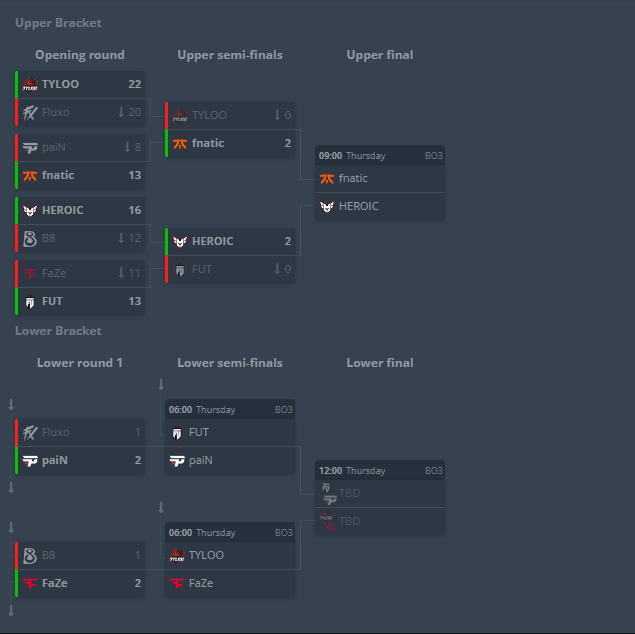The height and width of the screenshot is (634, 635).
Task: Click the TYLOO logo in Lower semi-finals
Action: click(178, 555)
